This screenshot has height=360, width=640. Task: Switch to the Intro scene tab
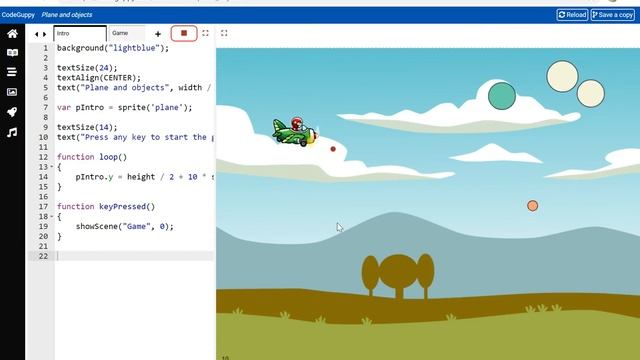click(80, 33)
